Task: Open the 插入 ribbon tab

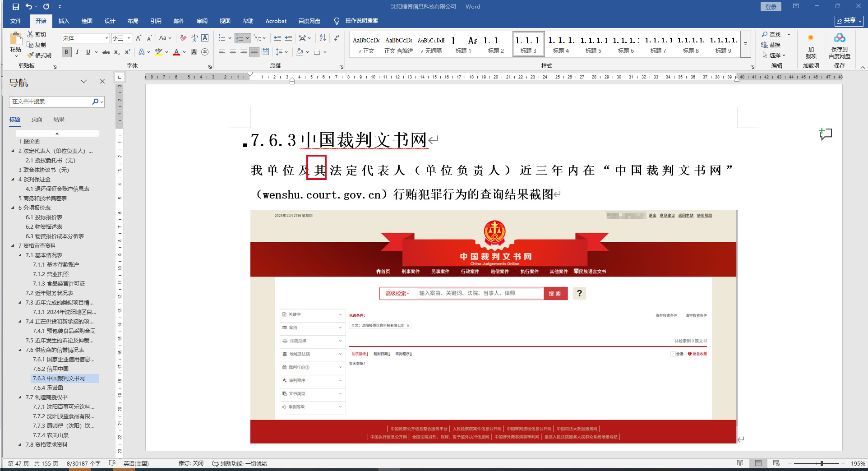Action: tap(64, 21)
